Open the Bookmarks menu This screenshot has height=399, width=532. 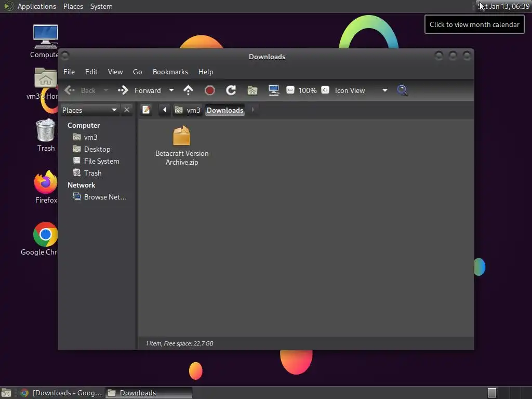pos(170,72)
